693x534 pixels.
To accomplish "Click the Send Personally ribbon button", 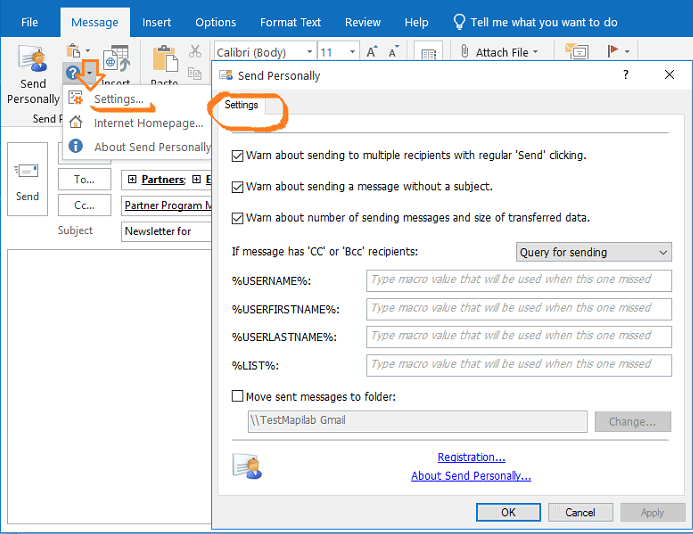I will point(33,74).
